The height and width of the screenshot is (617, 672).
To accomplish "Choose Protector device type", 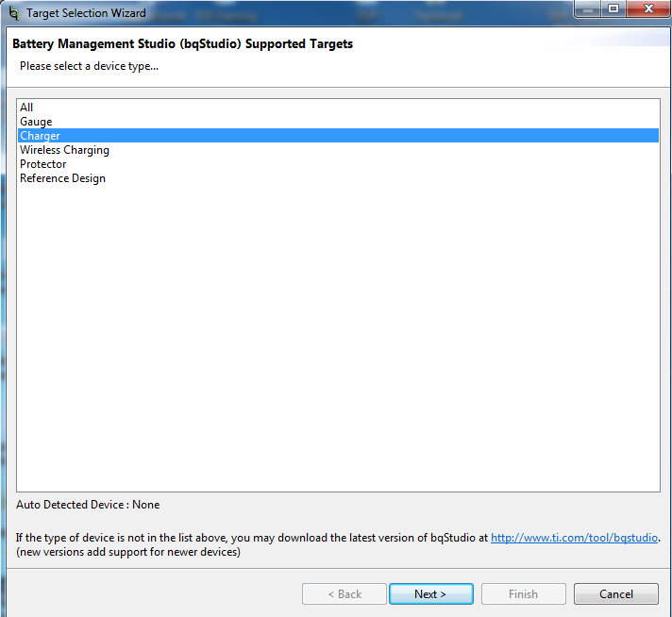I will point(338,164).
